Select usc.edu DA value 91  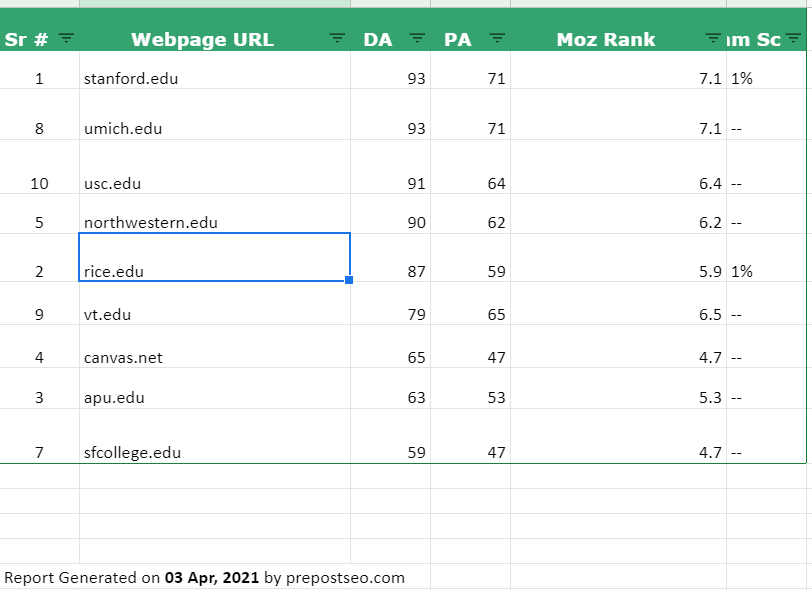point(390,167)
